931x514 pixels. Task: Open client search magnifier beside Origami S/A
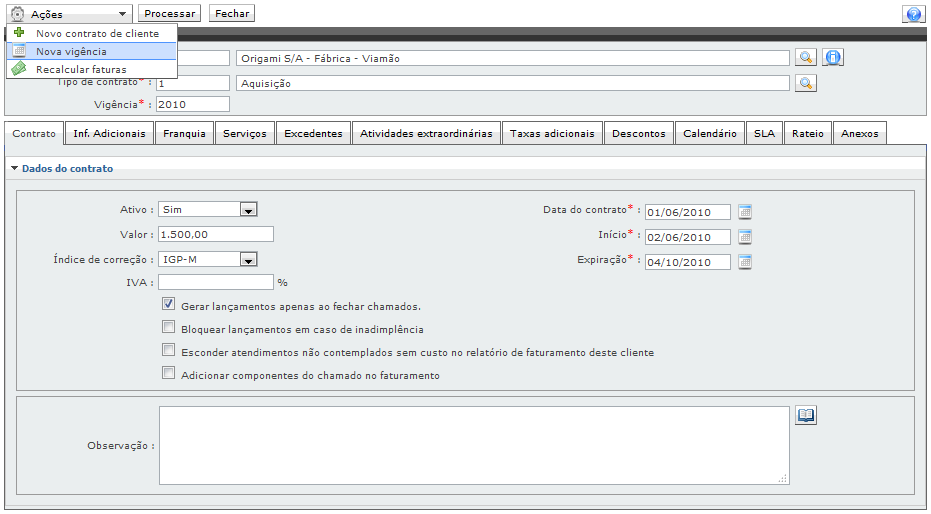click(x=806, y=58)
